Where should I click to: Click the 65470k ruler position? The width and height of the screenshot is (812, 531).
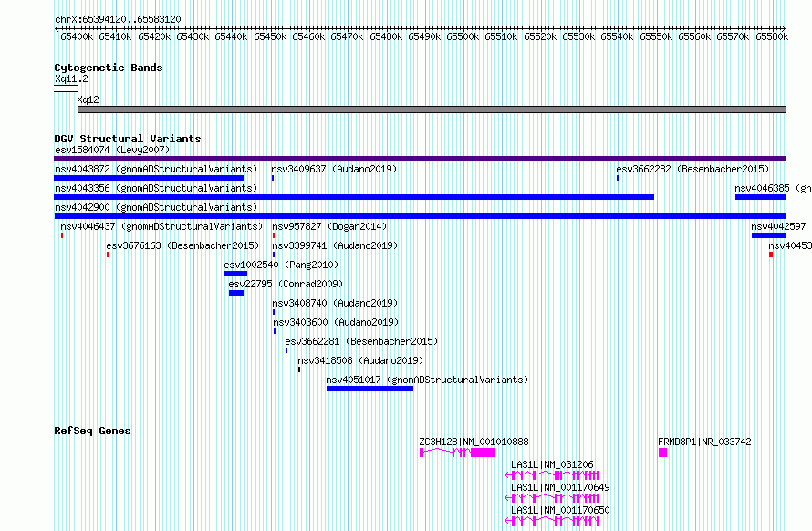coord(347,37)
